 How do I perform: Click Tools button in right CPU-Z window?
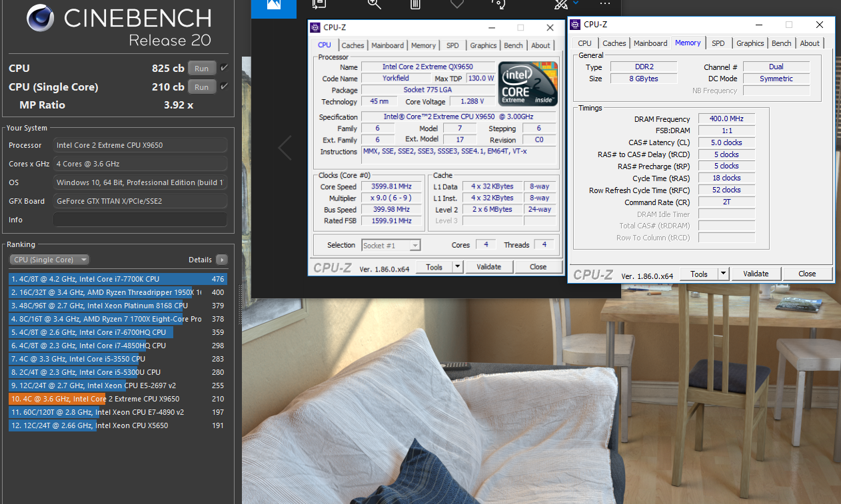click(x=699, y=274)
